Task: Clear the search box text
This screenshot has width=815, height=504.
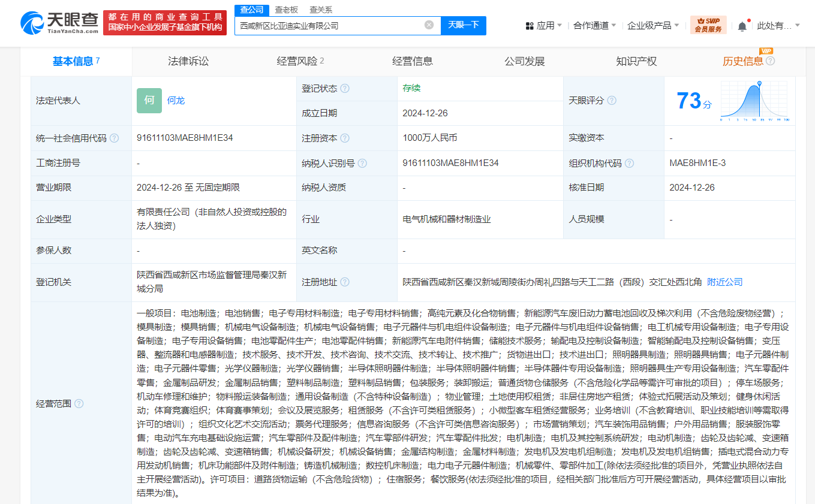Action: pyautogui.click(x=429, y=25)
